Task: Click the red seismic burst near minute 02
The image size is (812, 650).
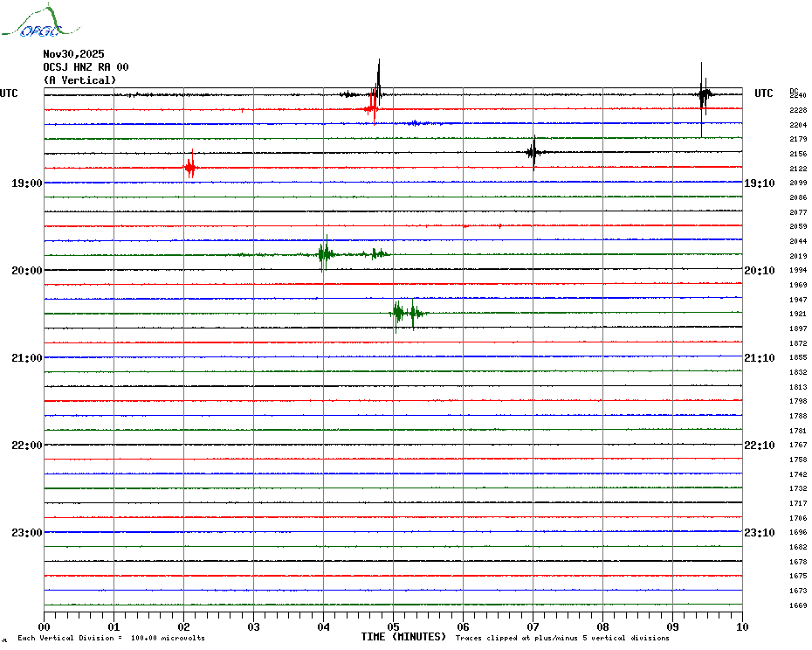Action: [190, 167]
